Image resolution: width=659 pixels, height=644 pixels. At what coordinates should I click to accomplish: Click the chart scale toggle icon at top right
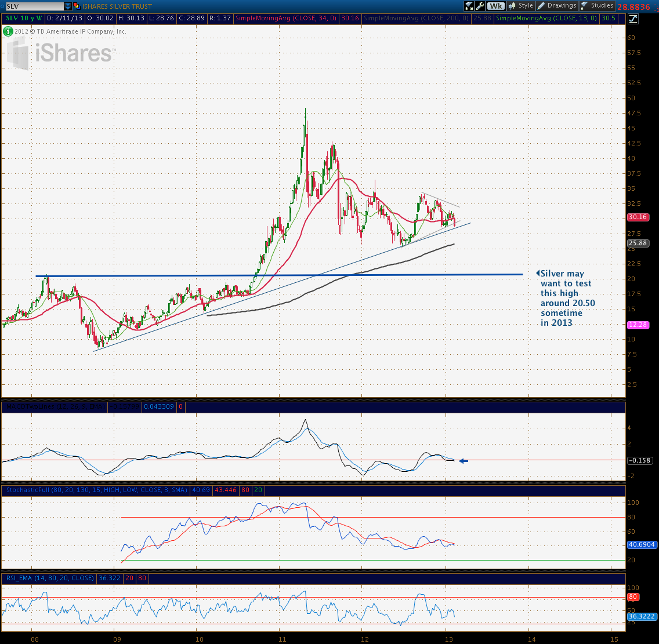[x=632, y=19]
